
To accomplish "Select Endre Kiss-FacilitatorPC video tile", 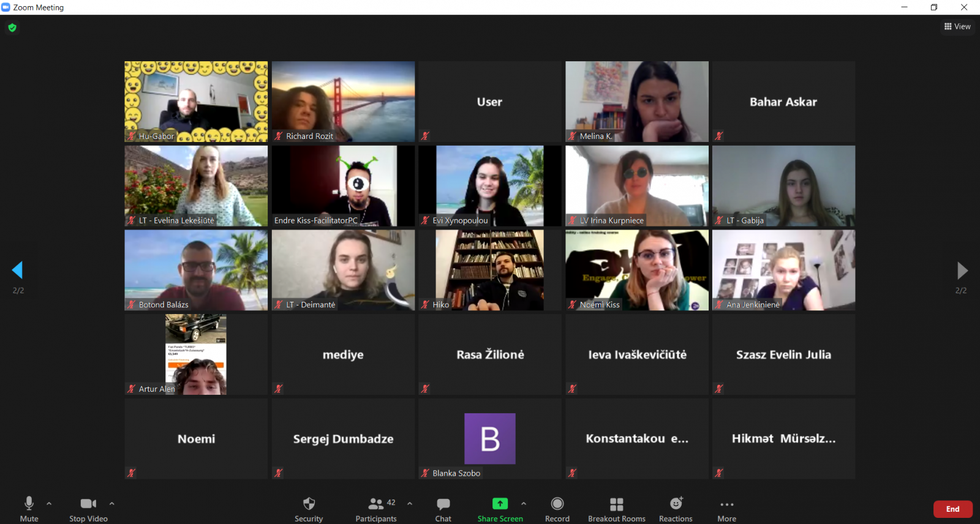I will [x=343, y=186].
